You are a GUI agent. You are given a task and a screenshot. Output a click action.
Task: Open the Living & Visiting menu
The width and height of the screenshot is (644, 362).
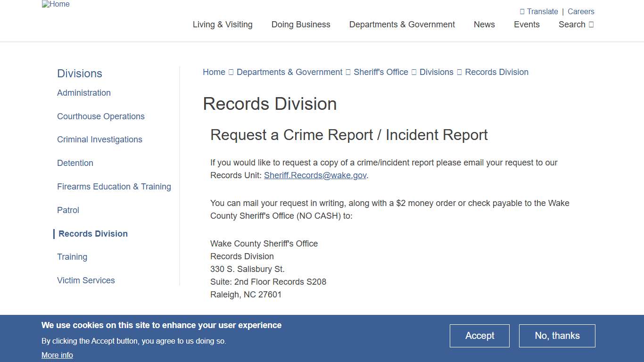223,25
